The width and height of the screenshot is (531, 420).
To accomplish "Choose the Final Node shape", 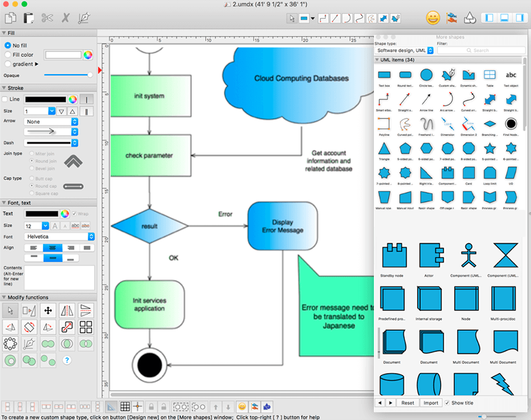I will pyautogui.click(x=511, y=123).
